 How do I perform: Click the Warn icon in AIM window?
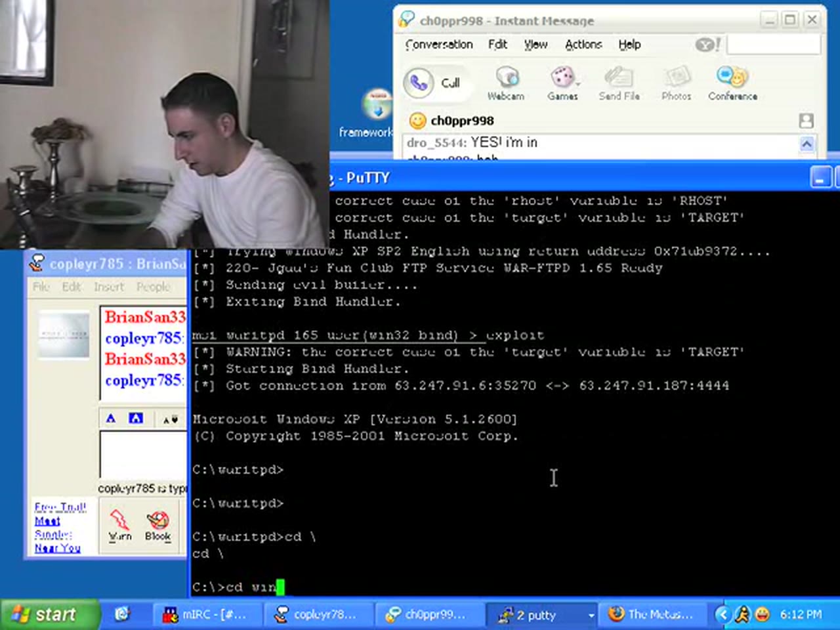point(119,526)
